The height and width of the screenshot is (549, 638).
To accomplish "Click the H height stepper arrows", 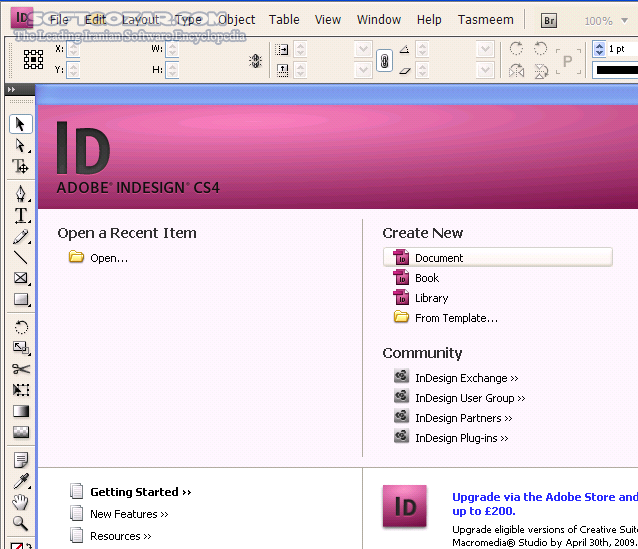I will tap(173, 70).
